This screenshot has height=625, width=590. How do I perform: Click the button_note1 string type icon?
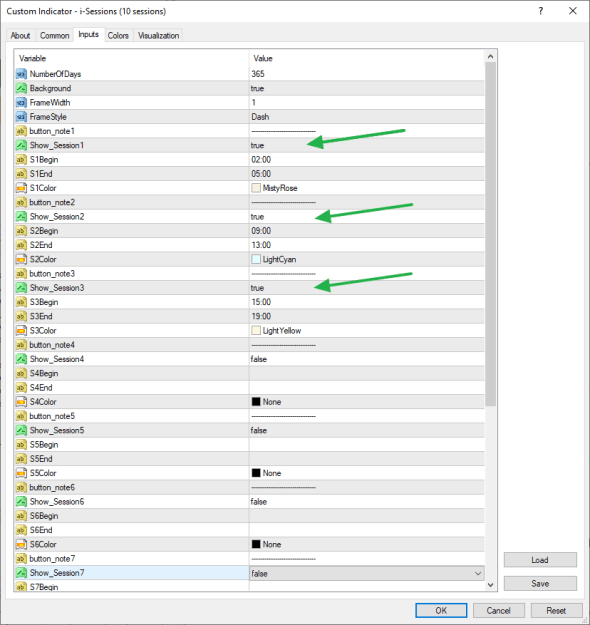tap(21, 131)
